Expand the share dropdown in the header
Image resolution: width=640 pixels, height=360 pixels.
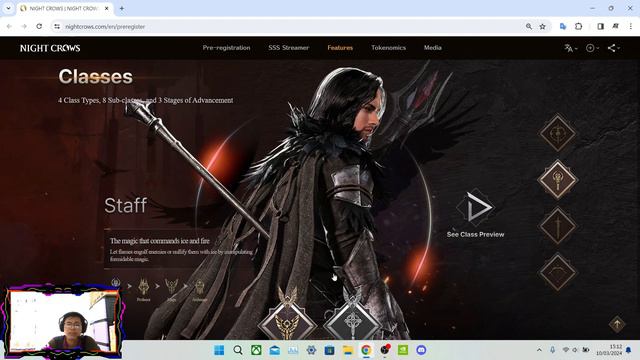point(613,48)
